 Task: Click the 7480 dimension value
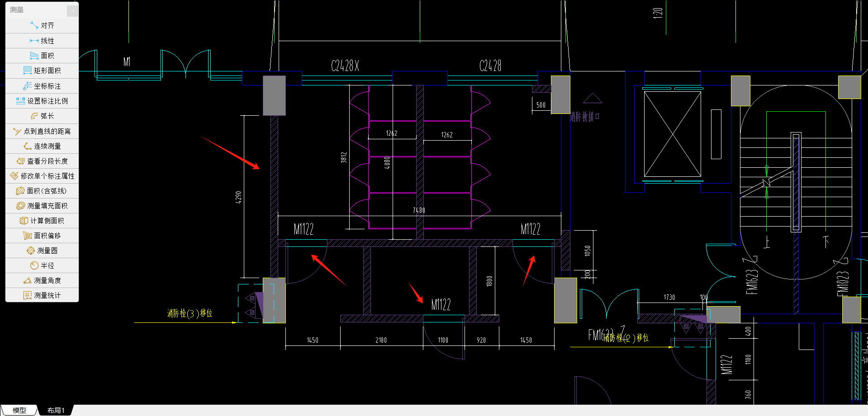point(419,210)
